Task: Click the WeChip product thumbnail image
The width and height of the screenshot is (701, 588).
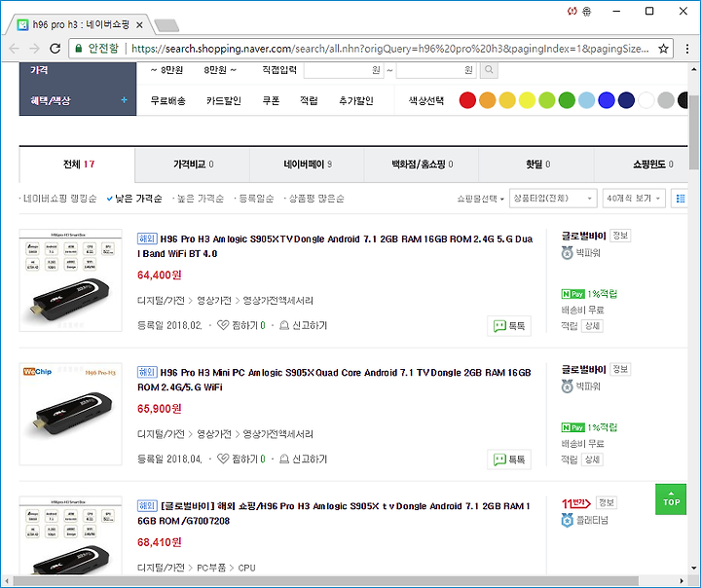Action: coord(71,414)
